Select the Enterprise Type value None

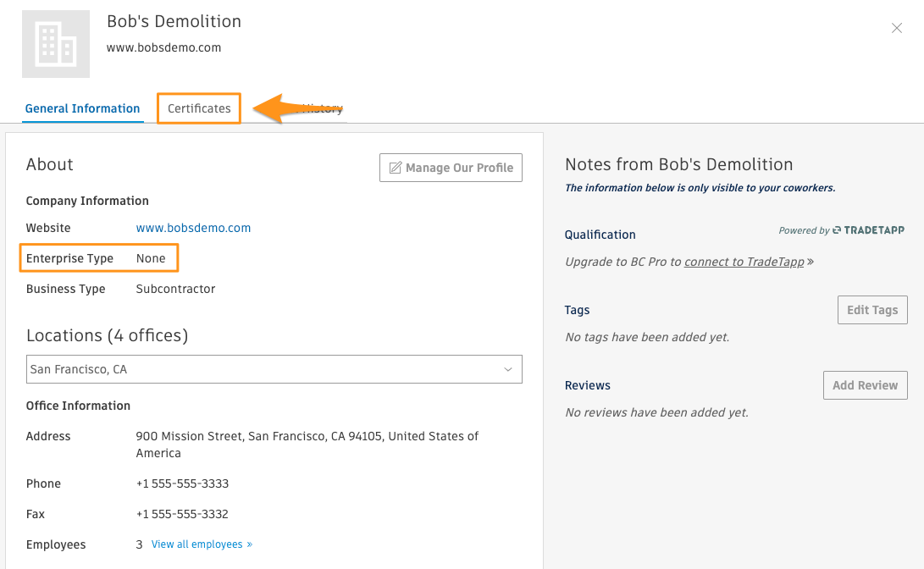[151, 258]
